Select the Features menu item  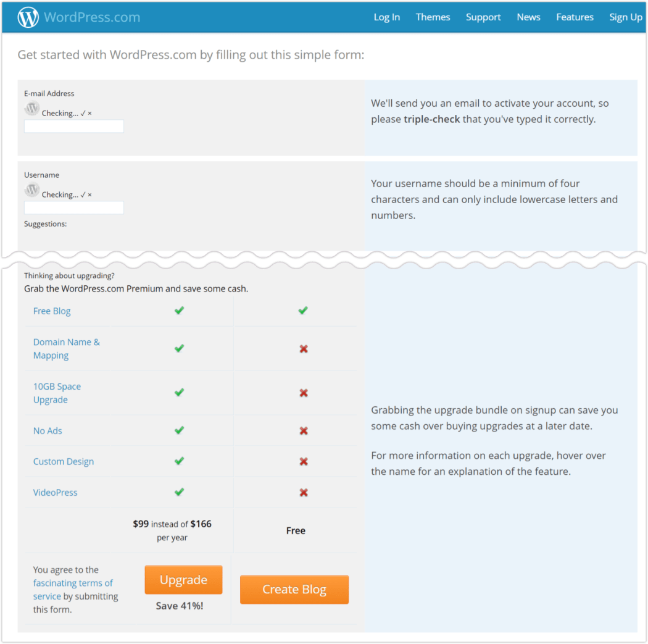[x=575, y=17]
